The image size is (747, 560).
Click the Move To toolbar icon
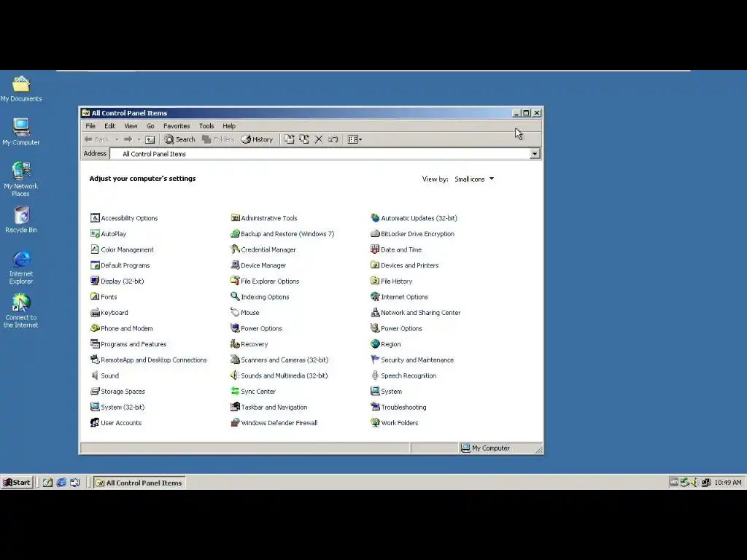pyautogui.click(x=289, y=139)
